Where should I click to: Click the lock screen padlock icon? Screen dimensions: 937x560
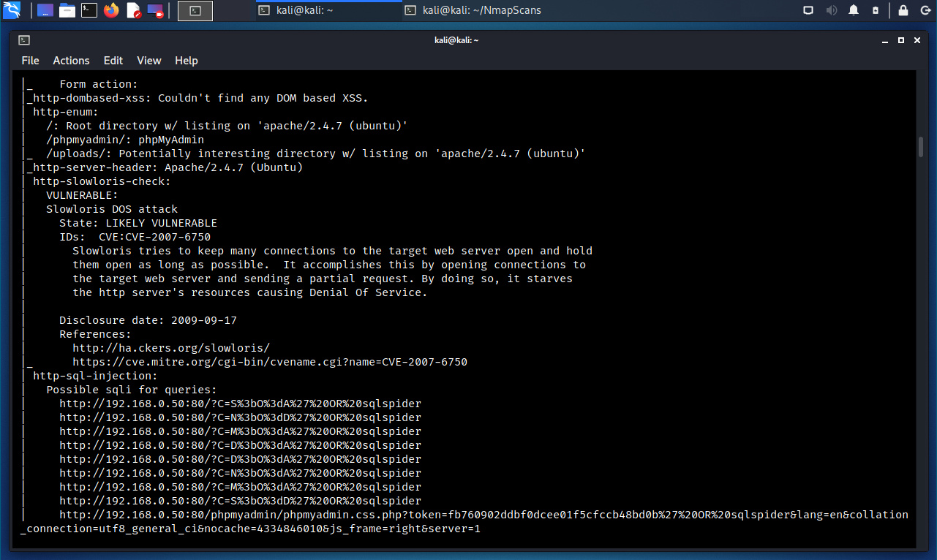coord(903,10)
